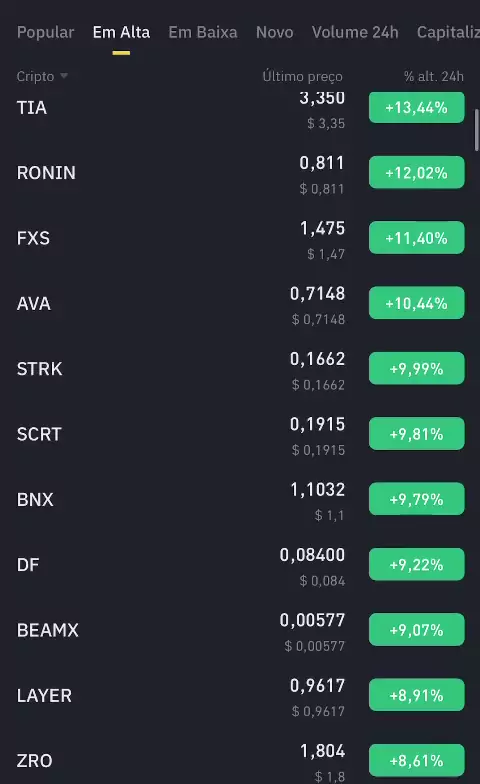Sort by Último preço column header
This screenshot has width=480, height=784.
(x=302, y=76)
